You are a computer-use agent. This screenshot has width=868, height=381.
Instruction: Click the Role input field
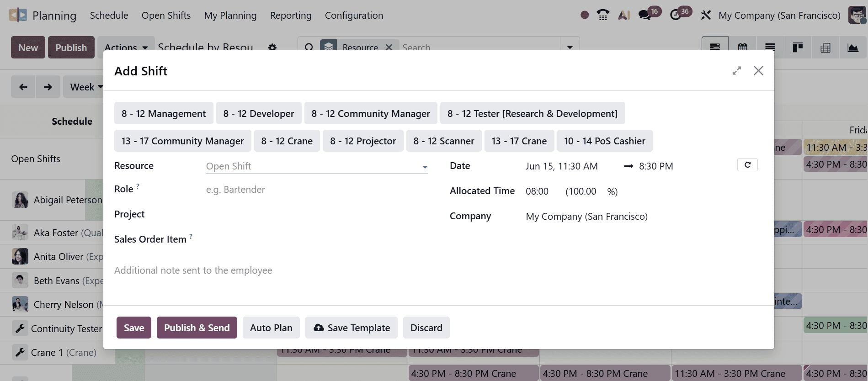[317, 190]
